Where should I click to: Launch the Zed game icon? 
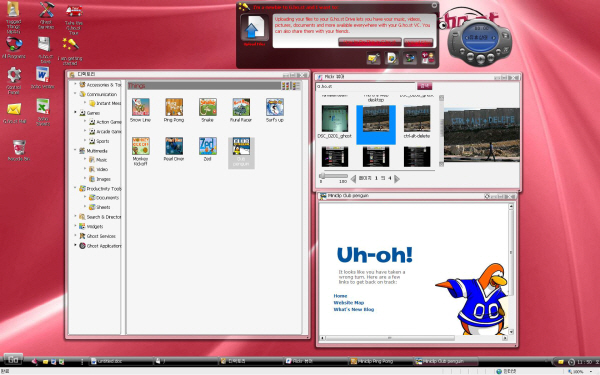(207, 146)
